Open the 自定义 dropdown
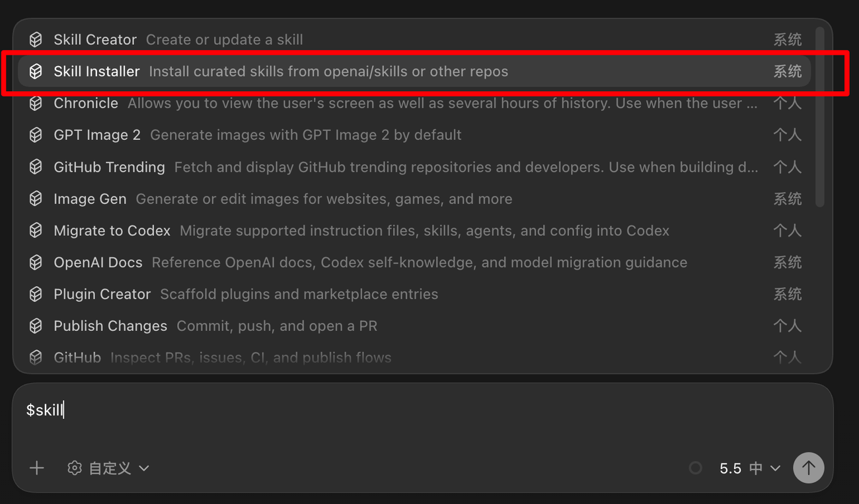Image resolution: width=859 pixels, height=504 pixels. [x=108, y=468]
